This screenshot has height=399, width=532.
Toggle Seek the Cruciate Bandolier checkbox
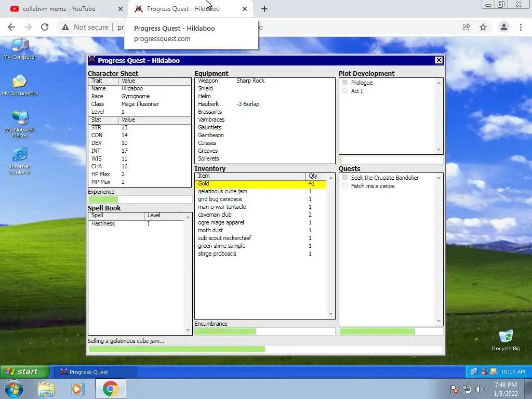345,178
